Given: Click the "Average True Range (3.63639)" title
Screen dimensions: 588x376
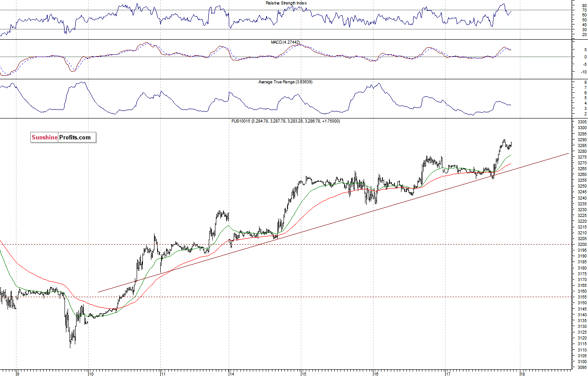Looking at the screenshot, I should [x=285, y=82].
